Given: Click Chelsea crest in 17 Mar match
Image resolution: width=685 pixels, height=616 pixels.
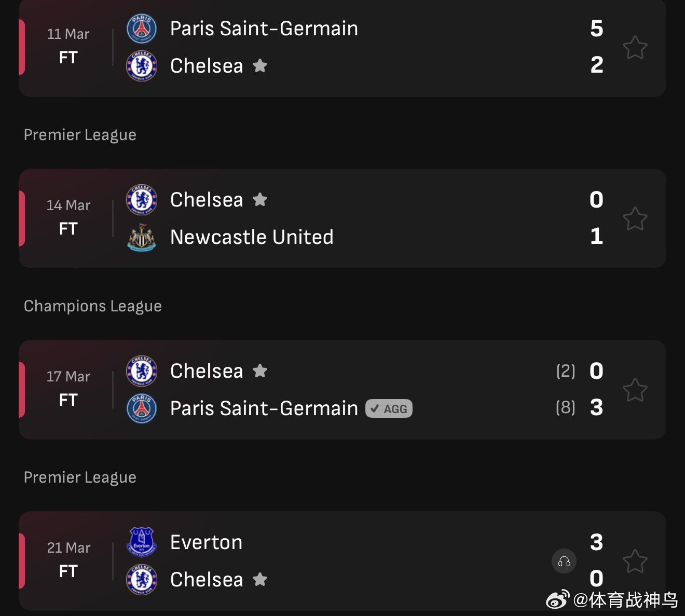Looking at the screenshot, I should 142,371.
